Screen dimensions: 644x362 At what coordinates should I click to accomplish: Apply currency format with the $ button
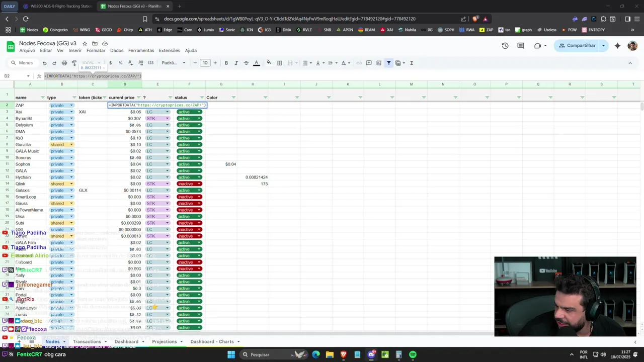point(110,63)
